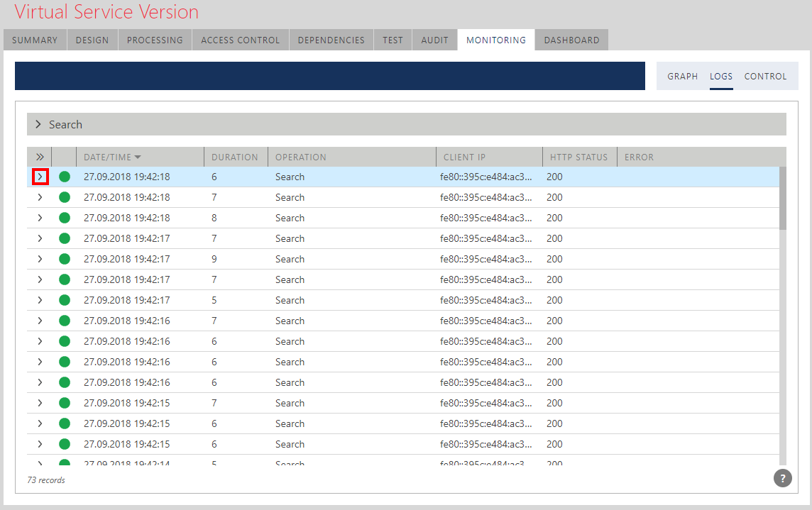This screenshot has width=812, height=510.
Task: Sort logs by the HTTP STATUS column header
Action: pyautogui.click(x=578, y=157)
